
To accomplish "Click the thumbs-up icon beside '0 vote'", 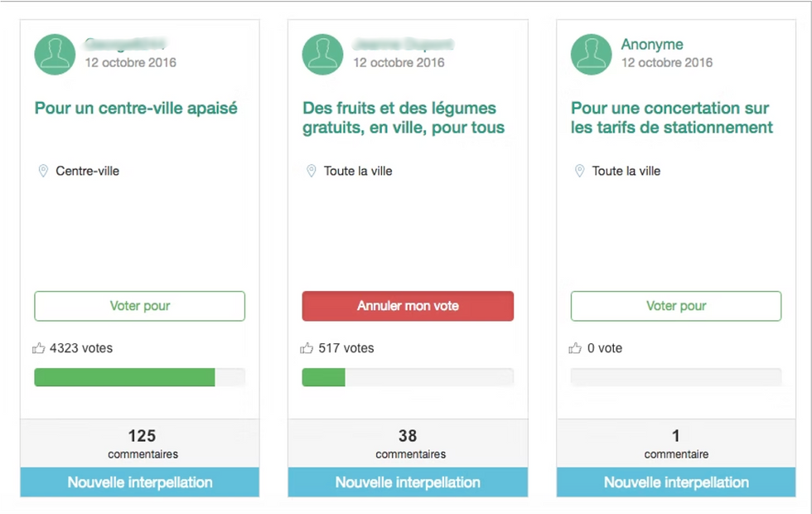I will point(575,347).
